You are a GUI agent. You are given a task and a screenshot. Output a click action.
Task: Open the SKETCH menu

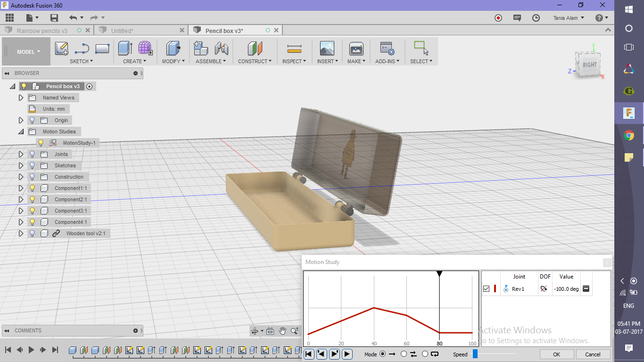[81, 61]
